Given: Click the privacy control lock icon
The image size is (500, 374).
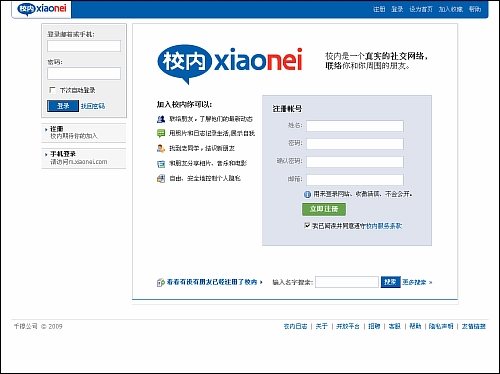Looking at the screenshot, I should [161, 179].
